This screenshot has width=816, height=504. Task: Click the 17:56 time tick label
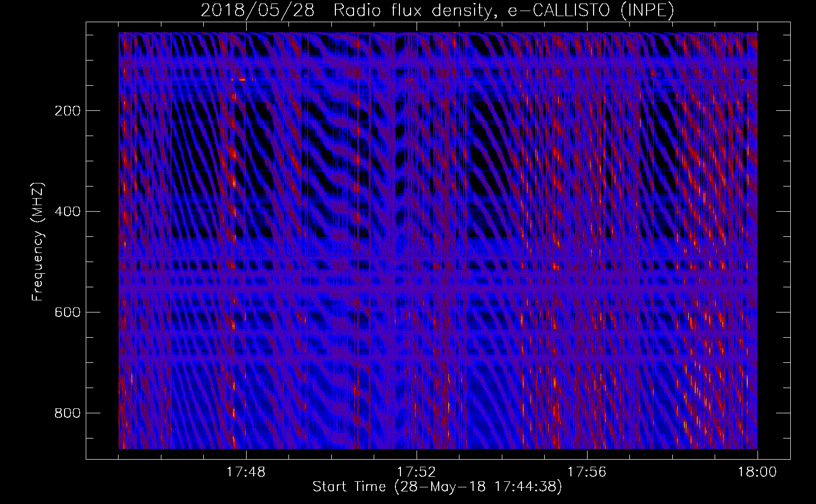(587, 472)
